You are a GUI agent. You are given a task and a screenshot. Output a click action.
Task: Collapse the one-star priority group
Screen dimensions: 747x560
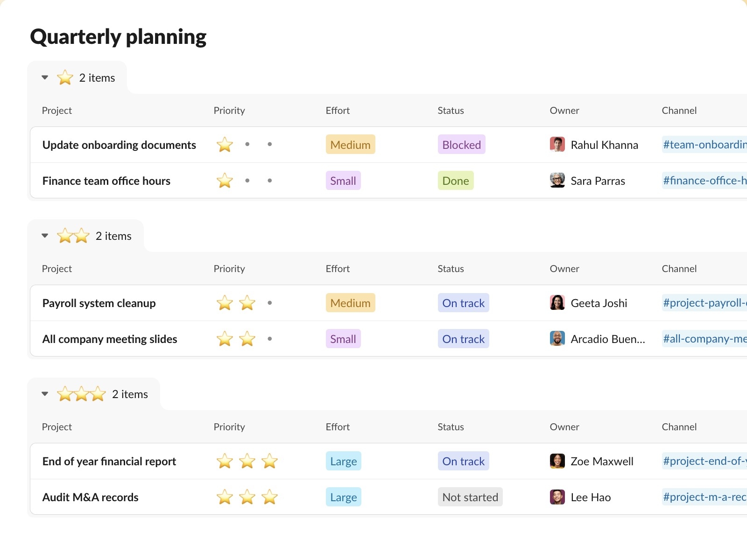45,77
